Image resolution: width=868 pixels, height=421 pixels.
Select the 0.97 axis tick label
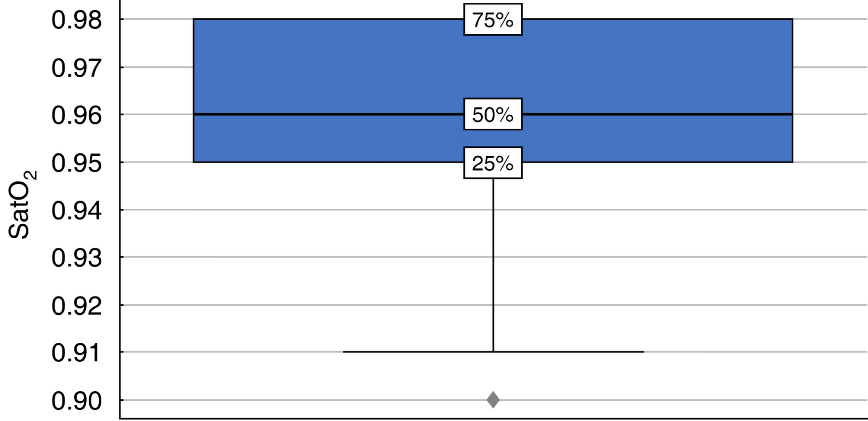[x=77, y=68]
